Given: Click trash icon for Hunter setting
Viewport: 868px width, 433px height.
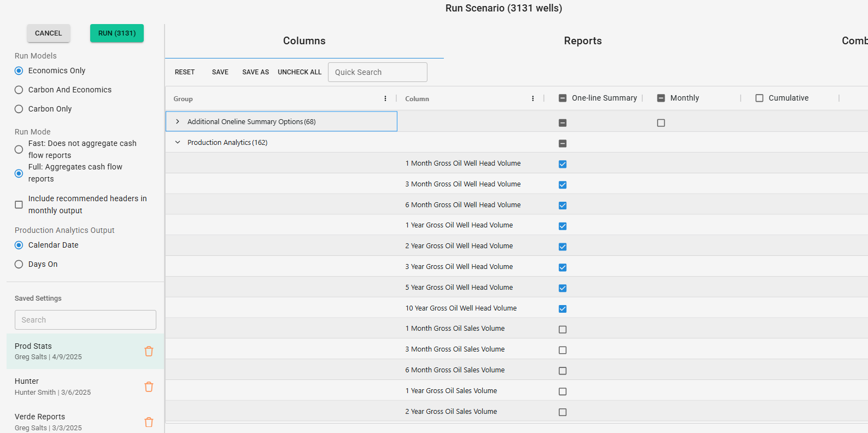Looking at the screenshot, I should click(x=149, y=387).
